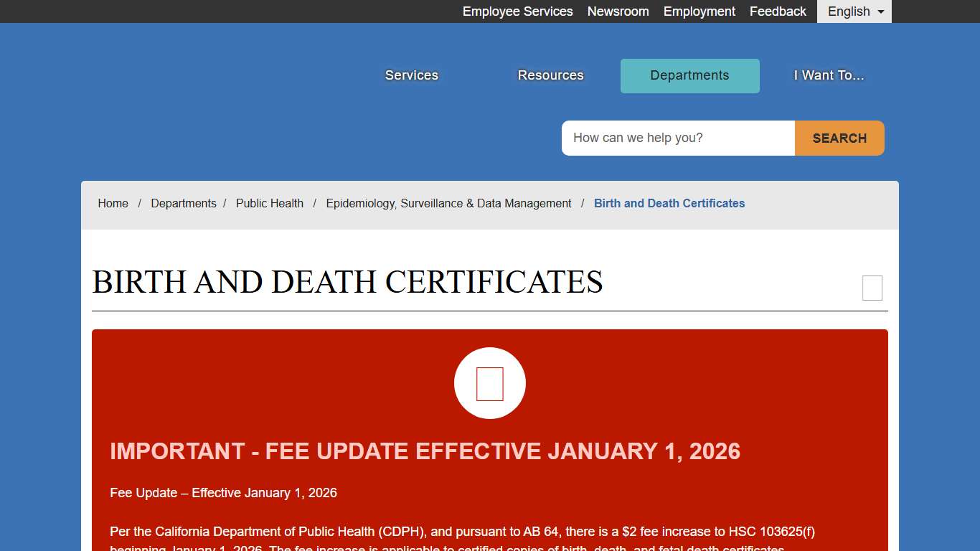Image resolution: width=980 pixels, height=551 pixels.
Task: Open the Newsroom page
Action: 618,11
